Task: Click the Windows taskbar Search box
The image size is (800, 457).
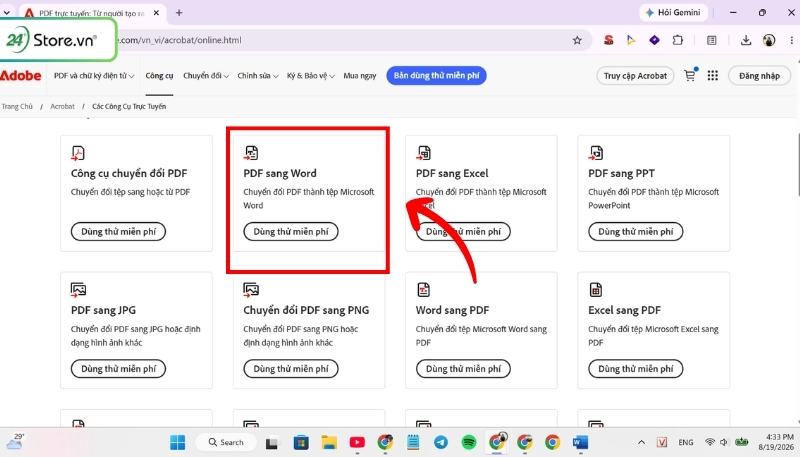Action: pos(226,442)
